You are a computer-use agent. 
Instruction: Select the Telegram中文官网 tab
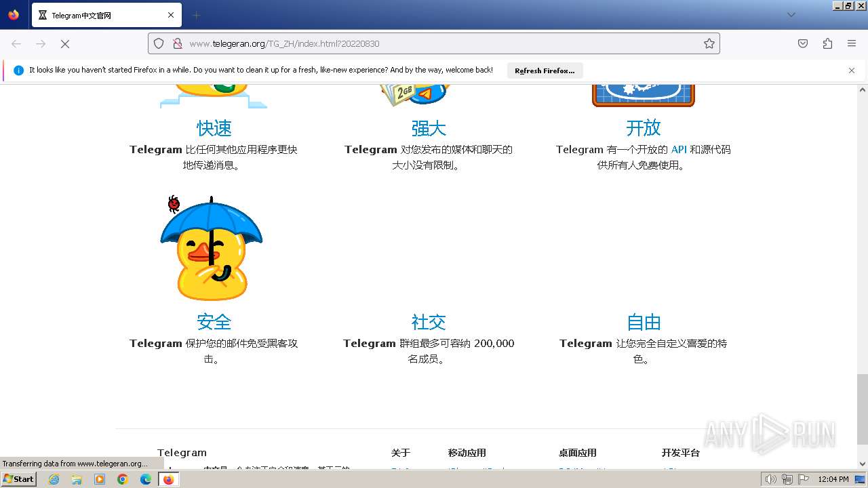106,15
